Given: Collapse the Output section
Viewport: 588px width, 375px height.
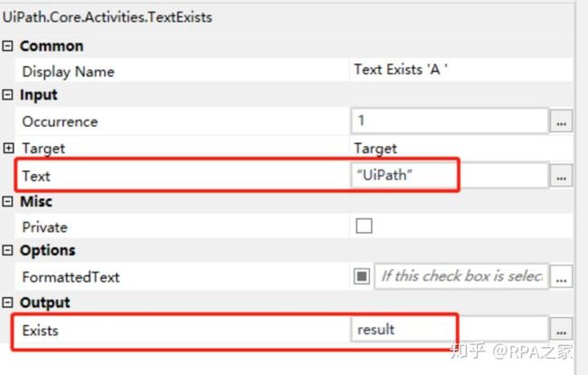Looking at the screenshot, I should click(x=7, y=303).
